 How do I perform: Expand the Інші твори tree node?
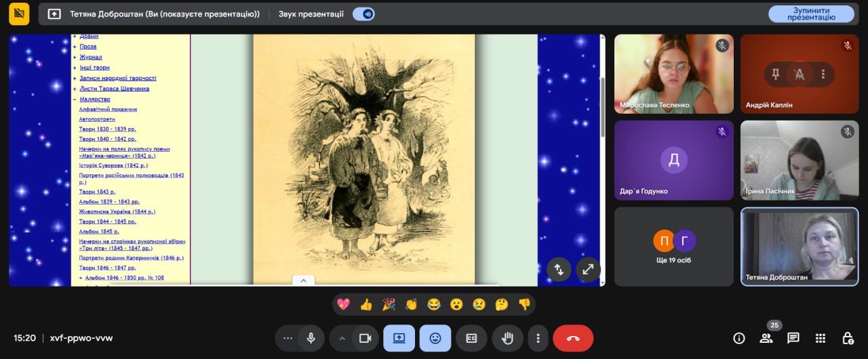click(x=75, y=68)
